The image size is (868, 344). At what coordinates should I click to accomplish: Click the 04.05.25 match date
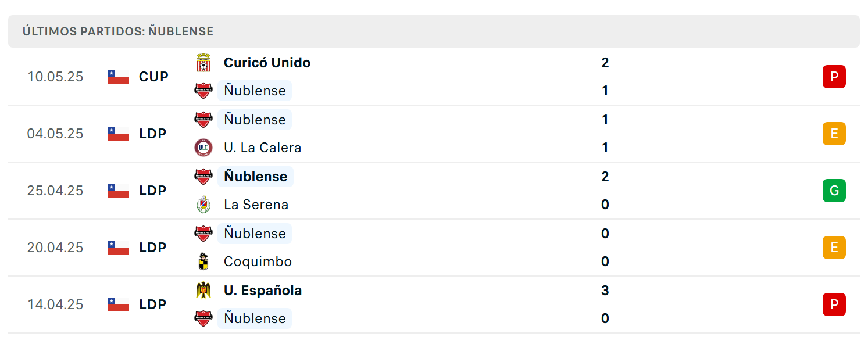[55, 134]
